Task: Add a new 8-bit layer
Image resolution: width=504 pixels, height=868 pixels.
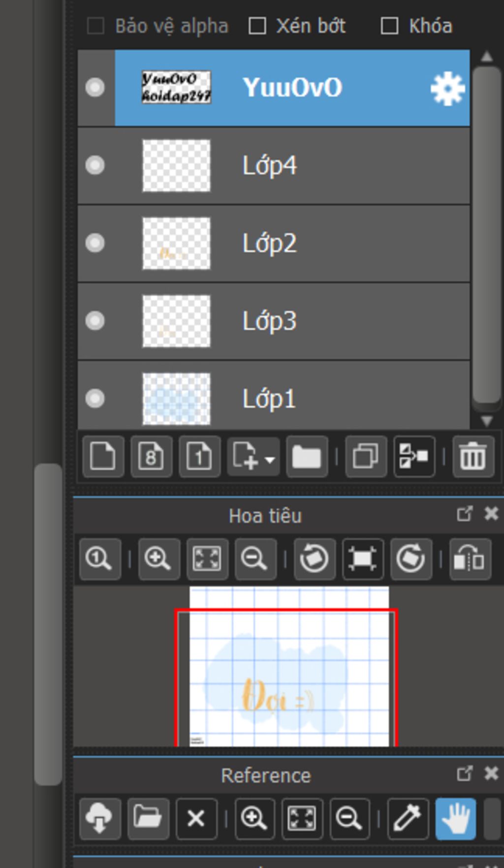Action: point(151,457)
